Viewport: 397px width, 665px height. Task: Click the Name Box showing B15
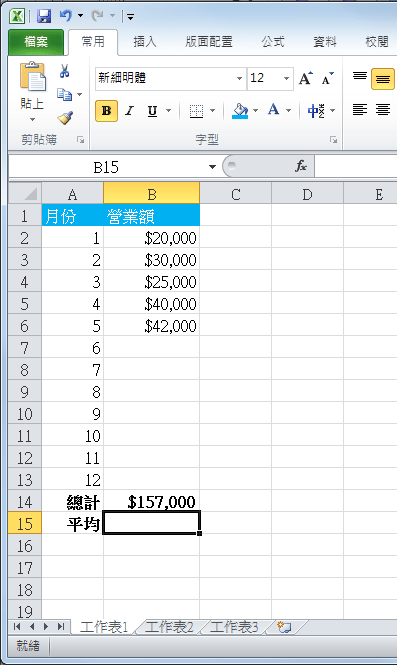pyautogui.click(x=106, y=168)
